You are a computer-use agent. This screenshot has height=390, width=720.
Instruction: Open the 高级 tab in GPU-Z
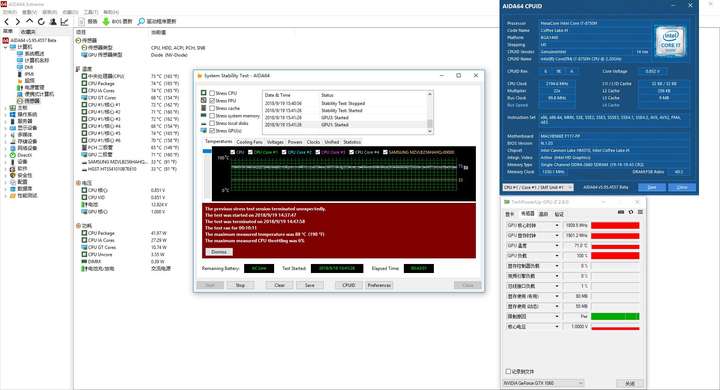coord(543,214)
